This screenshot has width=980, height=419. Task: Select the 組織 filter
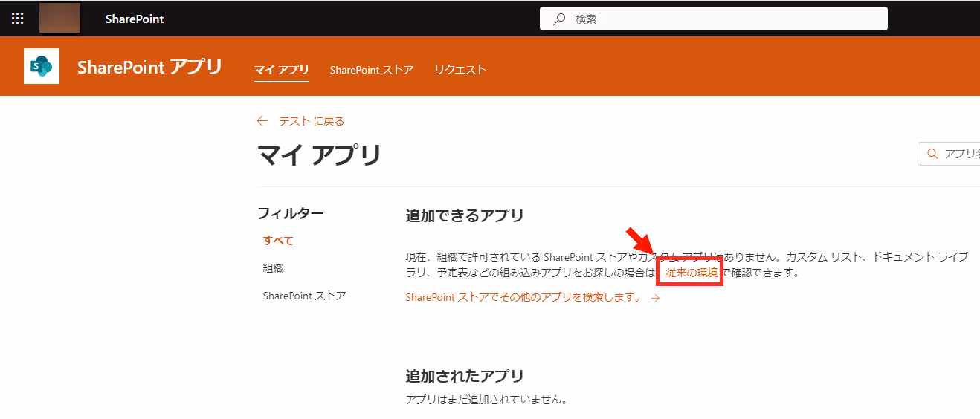point(273,268)
